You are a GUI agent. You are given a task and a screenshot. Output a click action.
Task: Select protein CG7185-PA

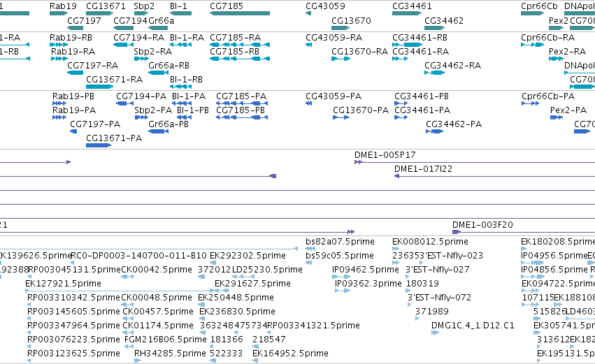click(x=241, y=96)
